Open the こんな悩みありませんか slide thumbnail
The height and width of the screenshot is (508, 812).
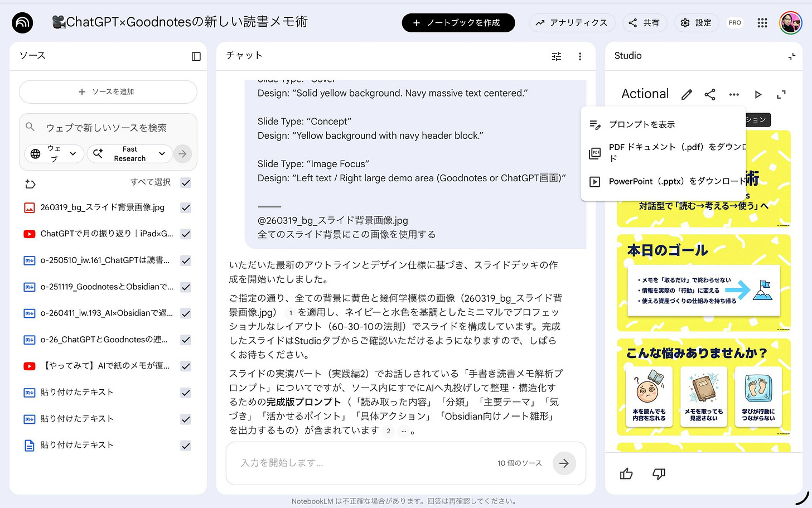click(704, 387)
